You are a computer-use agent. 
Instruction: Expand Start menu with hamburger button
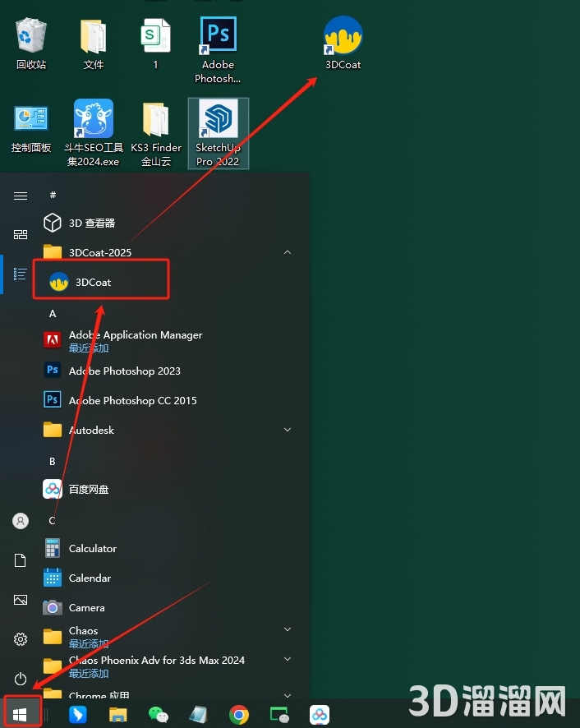21,196
